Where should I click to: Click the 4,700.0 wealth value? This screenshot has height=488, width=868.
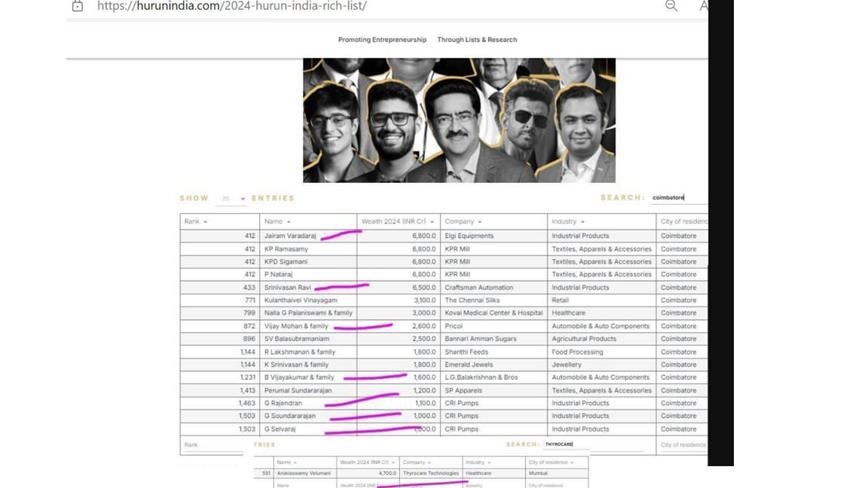[387, 474]
